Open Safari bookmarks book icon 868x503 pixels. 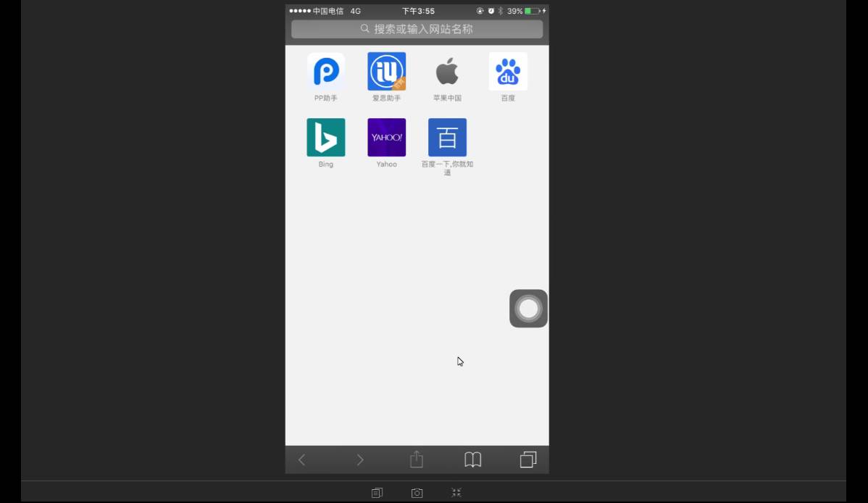coord(472,460)
